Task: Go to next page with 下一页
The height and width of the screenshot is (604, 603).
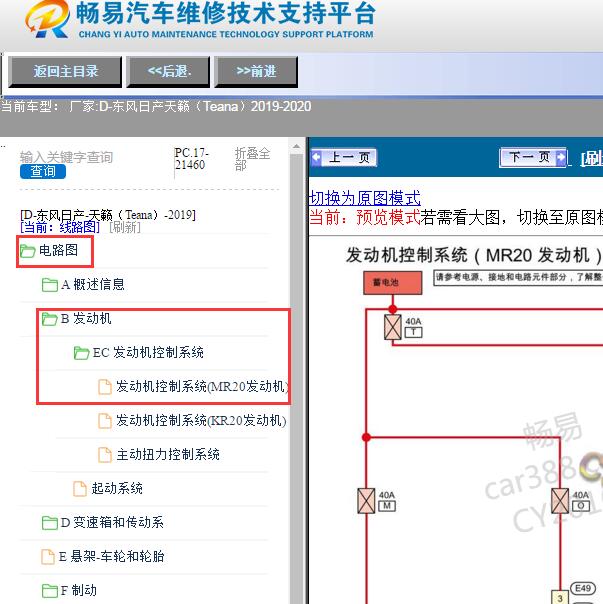Action: pyautogui.click(x=533, y=157)
